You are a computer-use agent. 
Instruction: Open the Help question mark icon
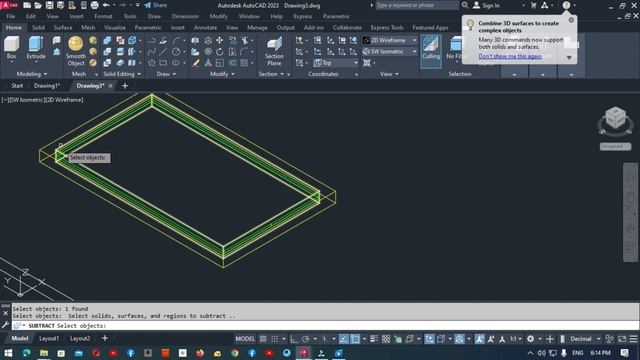point(566,5)
